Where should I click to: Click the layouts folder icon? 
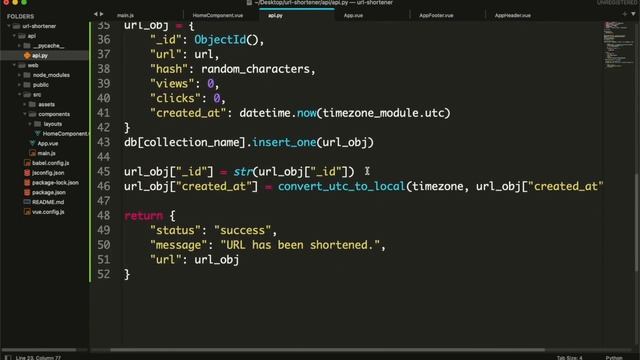pyautogui.click(x=38, y=124)
